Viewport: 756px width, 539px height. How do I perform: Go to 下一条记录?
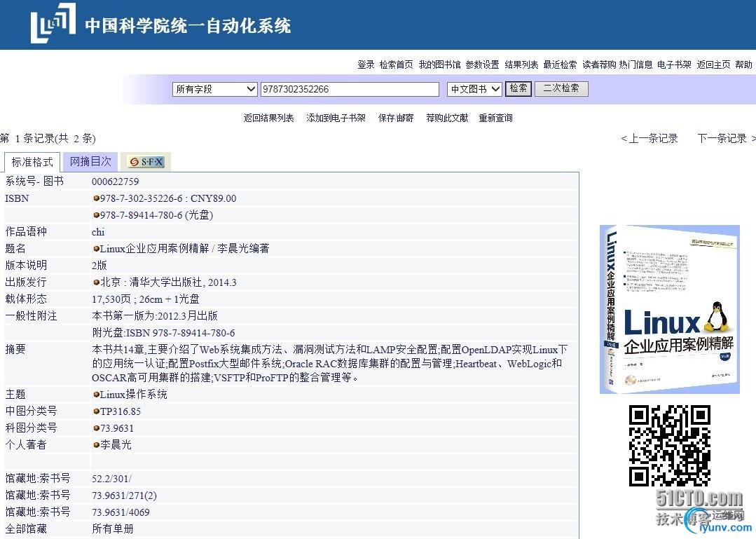click(726, 139)
